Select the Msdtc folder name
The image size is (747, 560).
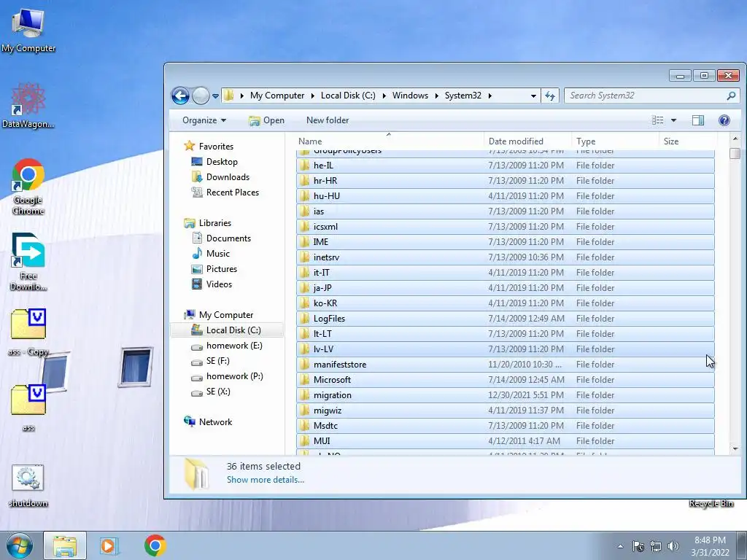pos(325,426)
